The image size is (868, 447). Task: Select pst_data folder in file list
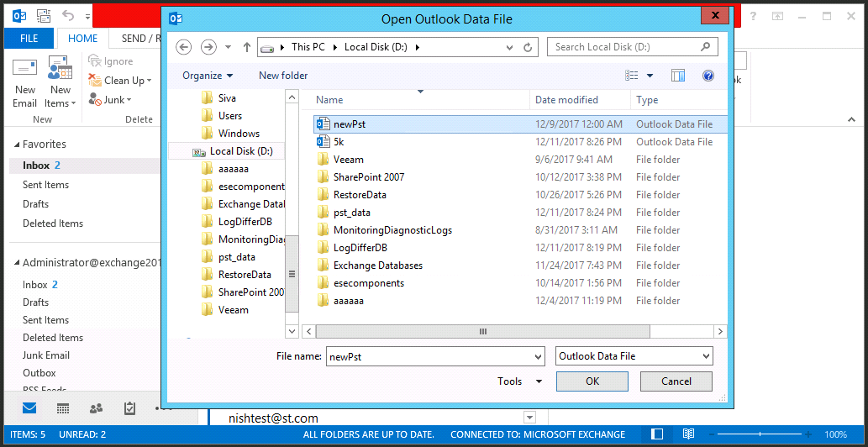click(520, 213)
